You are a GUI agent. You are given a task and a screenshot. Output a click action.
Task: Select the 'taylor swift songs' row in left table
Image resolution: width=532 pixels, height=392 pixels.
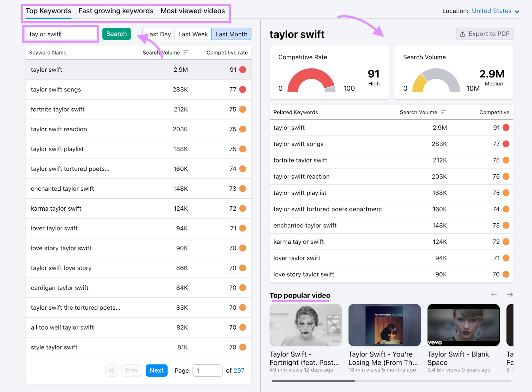coord(138,89)
